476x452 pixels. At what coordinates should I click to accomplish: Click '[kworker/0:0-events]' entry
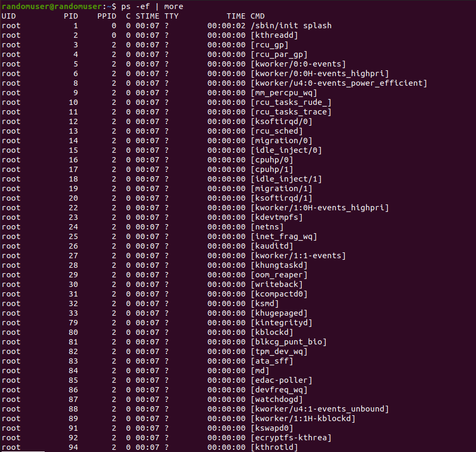tap(298, 64)
